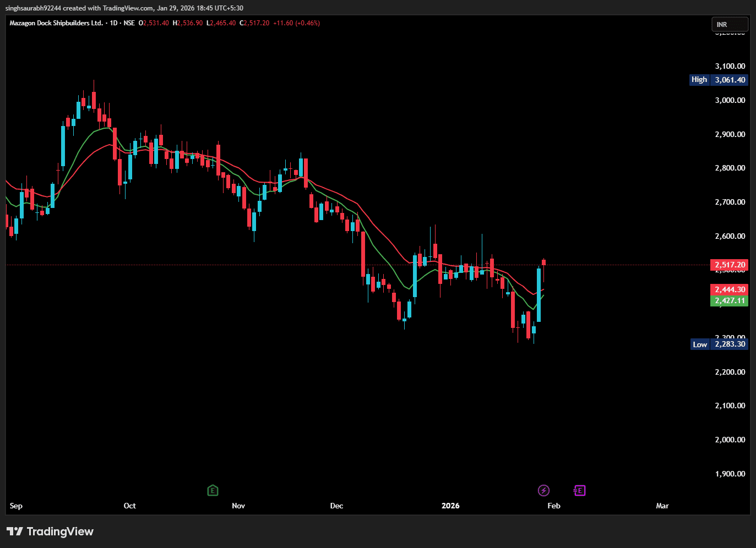756x548 pixels.
Task: Click the Sep label on the time axis
Action: tap(16, 506)
